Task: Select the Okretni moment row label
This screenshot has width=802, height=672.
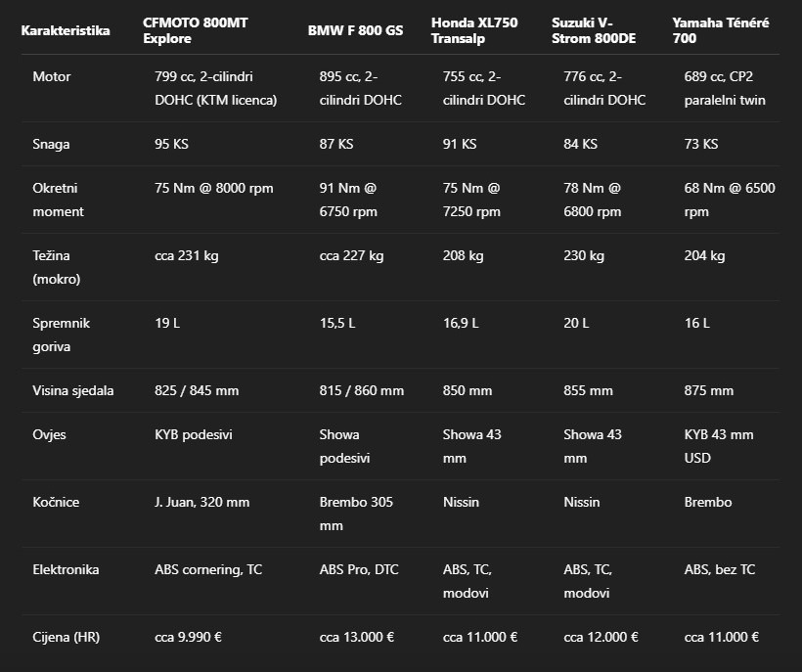Action: pyautogui.click(x=59, y=200)
